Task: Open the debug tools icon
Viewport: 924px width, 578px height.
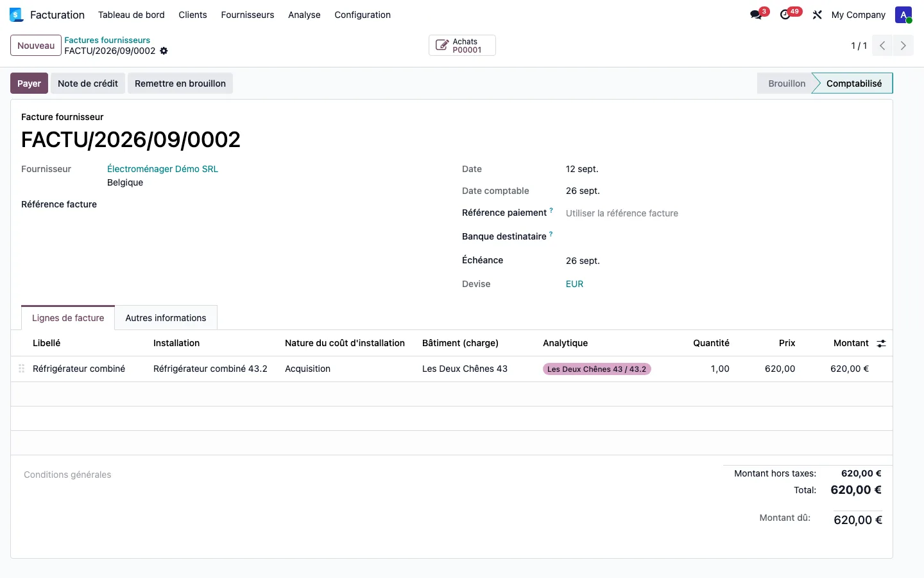Action: (x=817, y=15)
